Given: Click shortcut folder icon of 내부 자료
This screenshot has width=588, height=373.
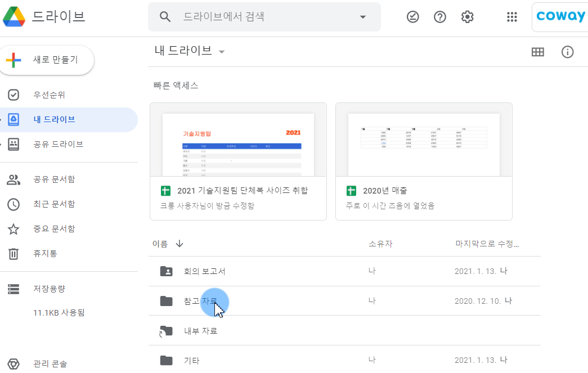Looking at the screenshot, I should [x=166, y=331].
